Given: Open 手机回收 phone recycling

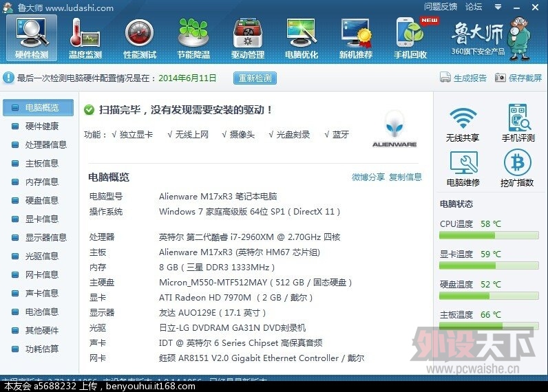Looking at the screenshot, I should coord(410,39).
